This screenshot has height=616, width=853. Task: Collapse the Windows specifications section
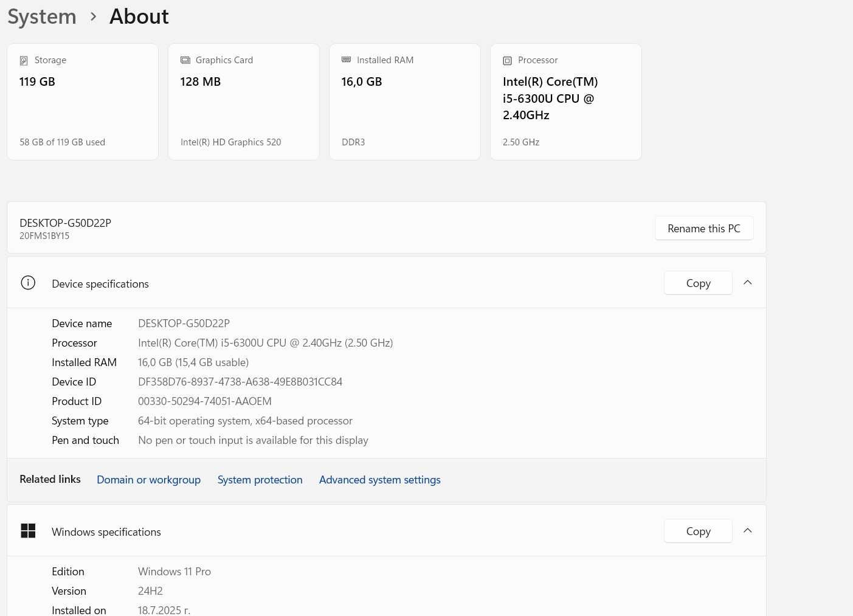point(748,531)
